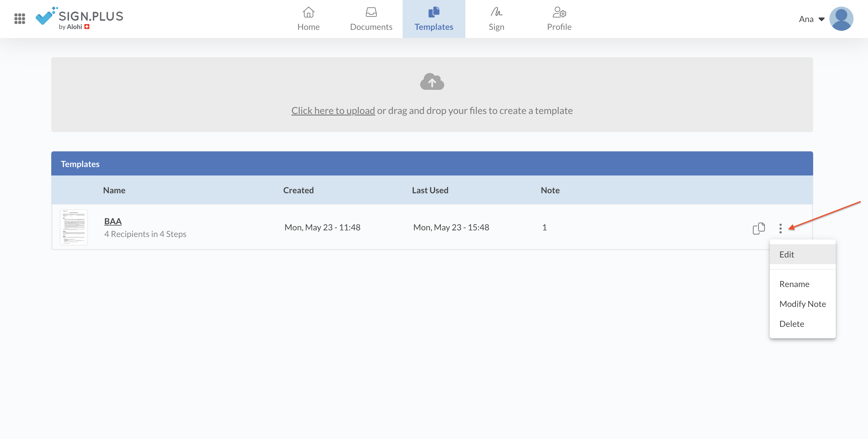
Task: Click the user avatar picture
Action: tap(841, 19)
